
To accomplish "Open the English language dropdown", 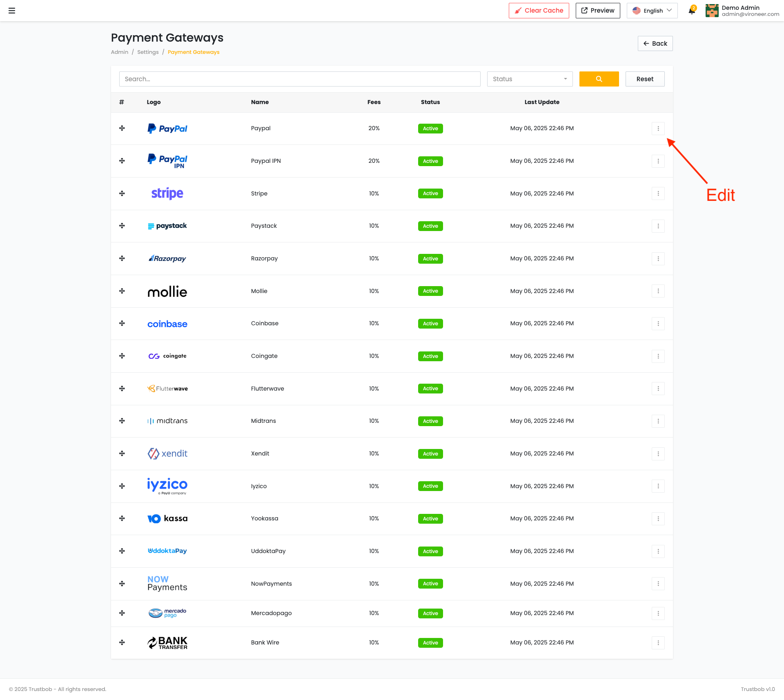I will coord(652,11).
